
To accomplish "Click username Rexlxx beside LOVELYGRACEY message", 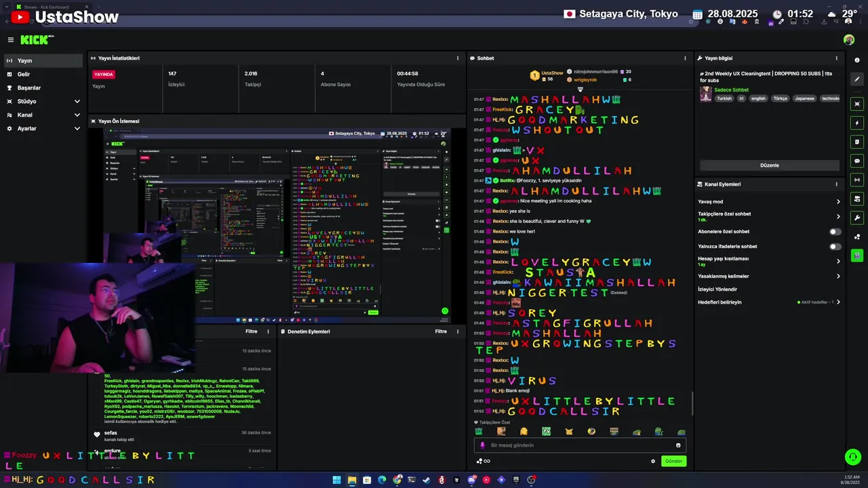I will pyautogui.click(x=500, y=262).
